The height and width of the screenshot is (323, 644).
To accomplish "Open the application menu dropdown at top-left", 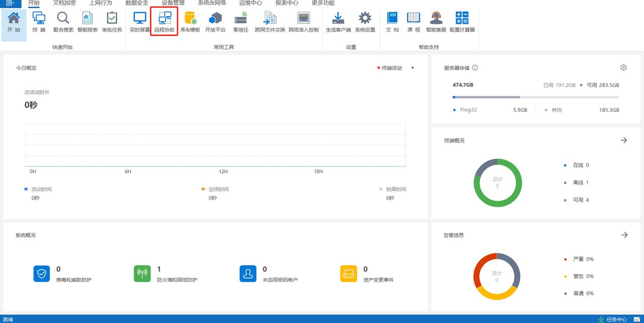I will (x=10, y=3).
